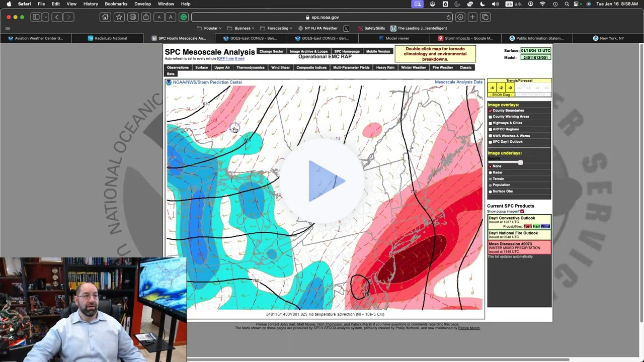The width and height of the screenshot is (644, 362).
Task: Open the Business bookmarks folder
Action: (x=242, y=28)
